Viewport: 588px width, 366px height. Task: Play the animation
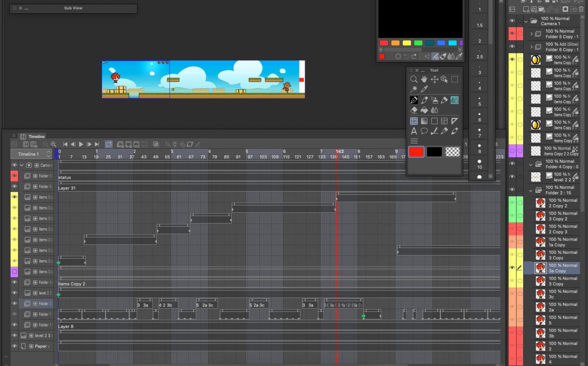(x=81, y=144)
